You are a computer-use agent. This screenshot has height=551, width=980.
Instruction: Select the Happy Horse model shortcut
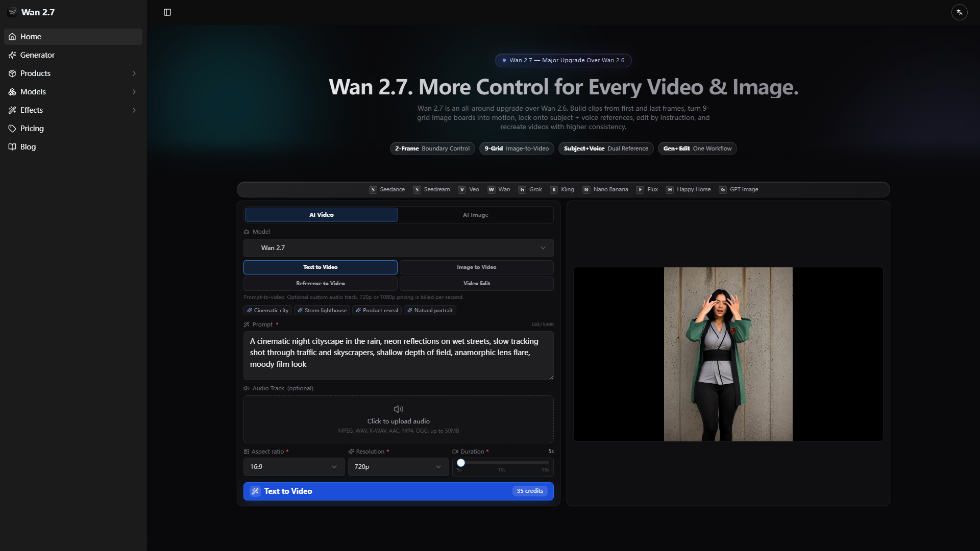[688, 189]
